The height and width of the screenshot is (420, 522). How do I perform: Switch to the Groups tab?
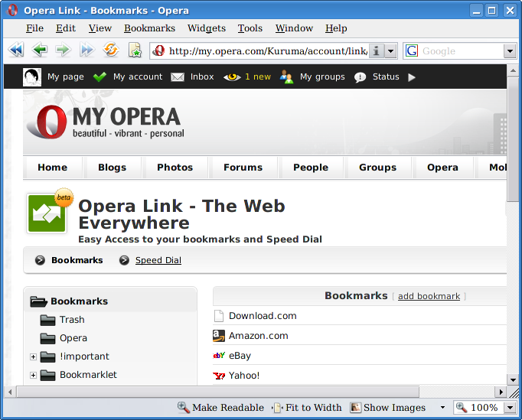pos(377,168)
